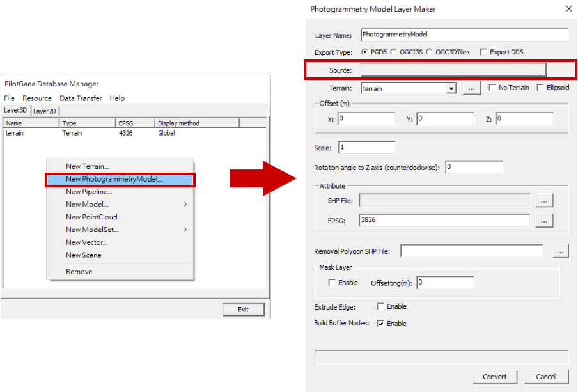Open the SHP File browse dialog
This screenshot has width=578, height=392.
[x=544, y=200]
